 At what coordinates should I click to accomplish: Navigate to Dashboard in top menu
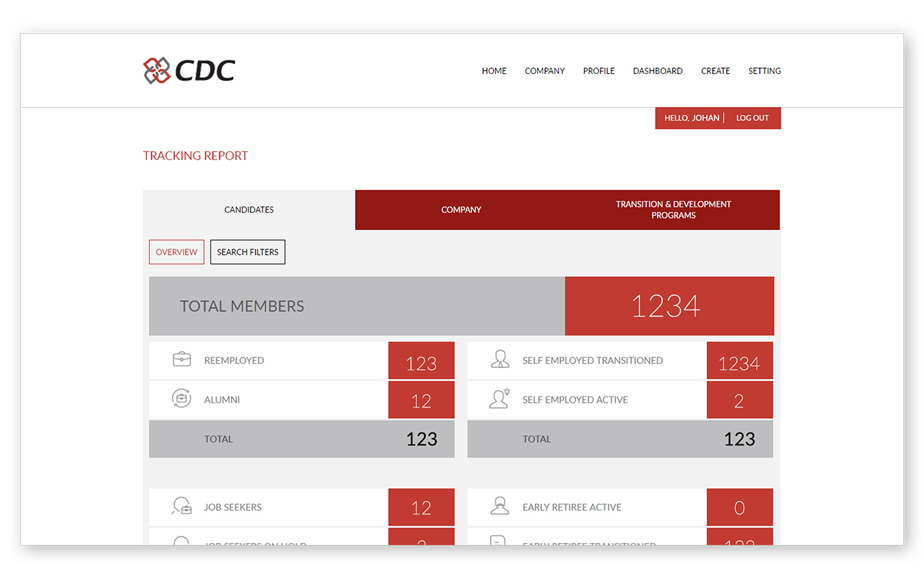[657, 71]
